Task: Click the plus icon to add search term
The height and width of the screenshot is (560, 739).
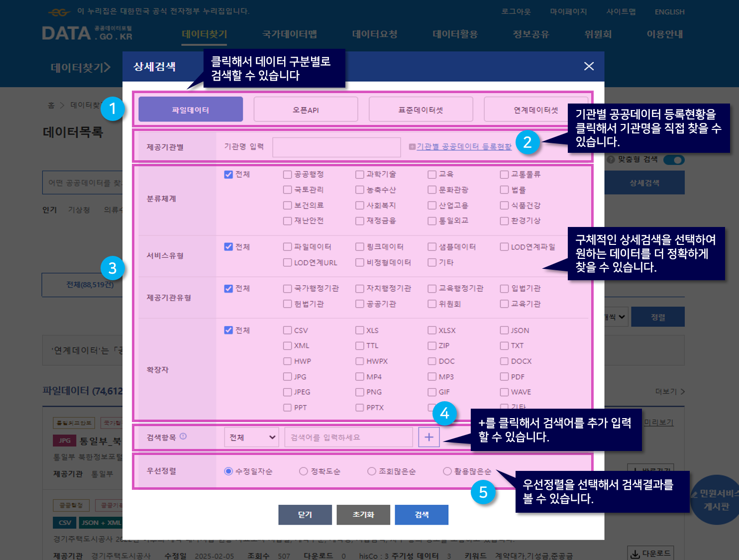Action: tap(429, 437)
